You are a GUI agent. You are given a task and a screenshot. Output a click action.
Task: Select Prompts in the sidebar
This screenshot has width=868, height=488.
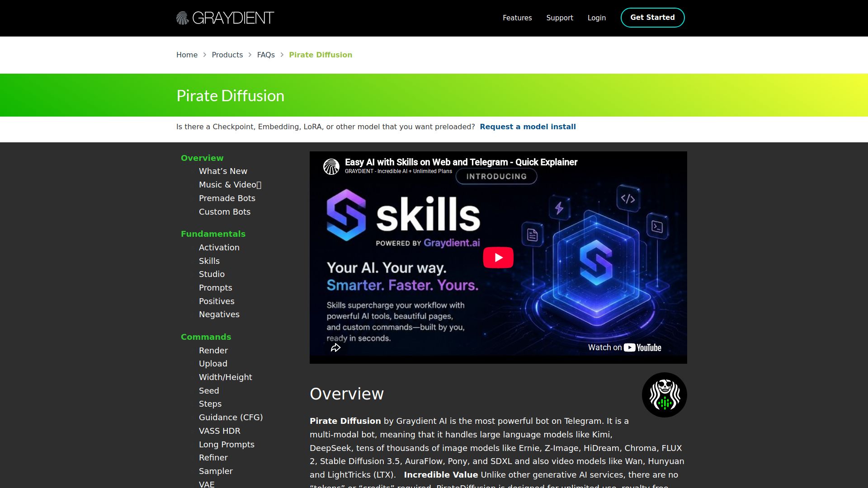(216, 288)
